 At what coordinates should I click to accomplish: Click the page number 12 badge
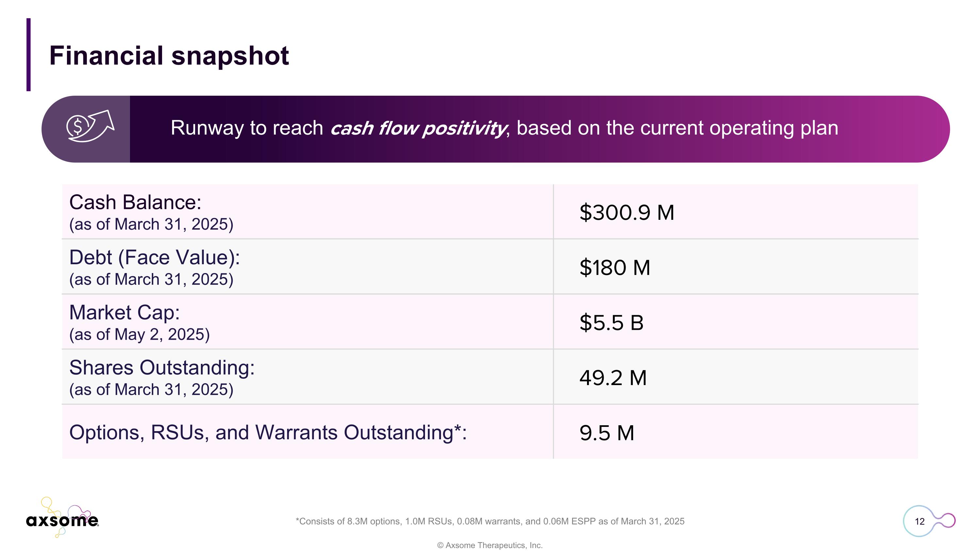point(919,521)
